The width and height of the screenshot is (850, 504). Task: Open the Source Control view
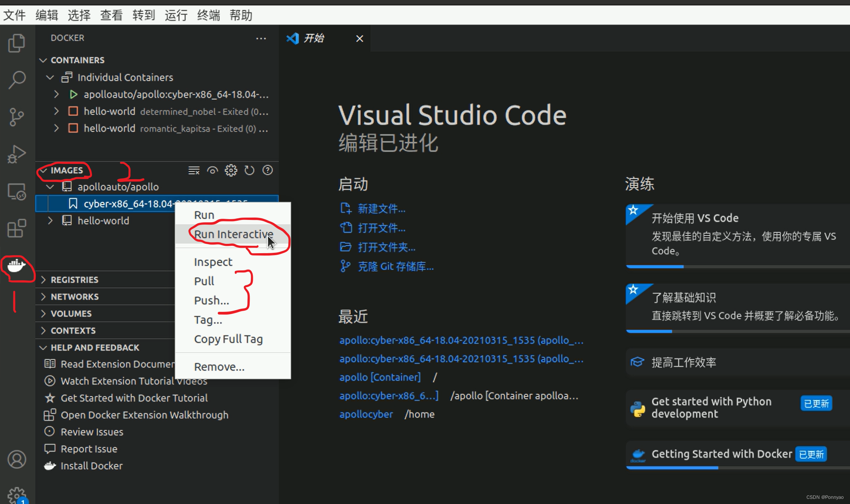(x=16, y=117)
